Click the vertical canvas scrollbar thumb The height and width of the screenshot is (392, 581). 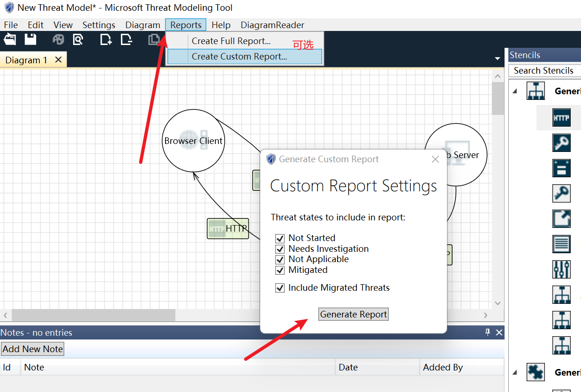(498, 98)
